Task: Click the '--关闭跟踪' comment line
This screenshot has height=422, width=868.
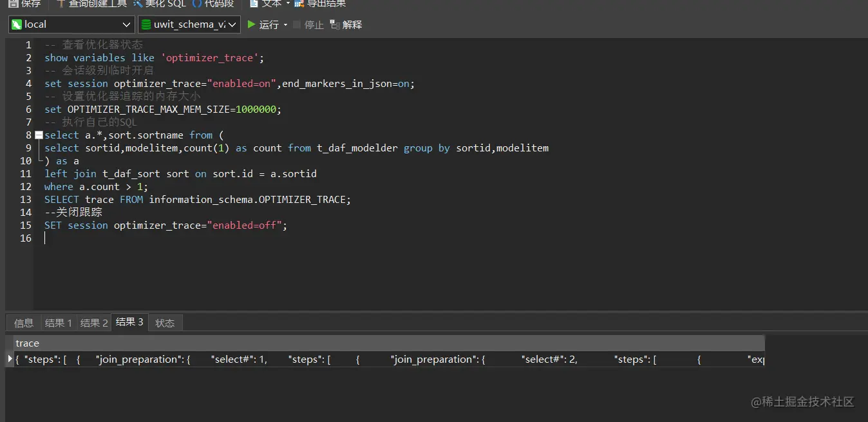Action: [73, 213]
